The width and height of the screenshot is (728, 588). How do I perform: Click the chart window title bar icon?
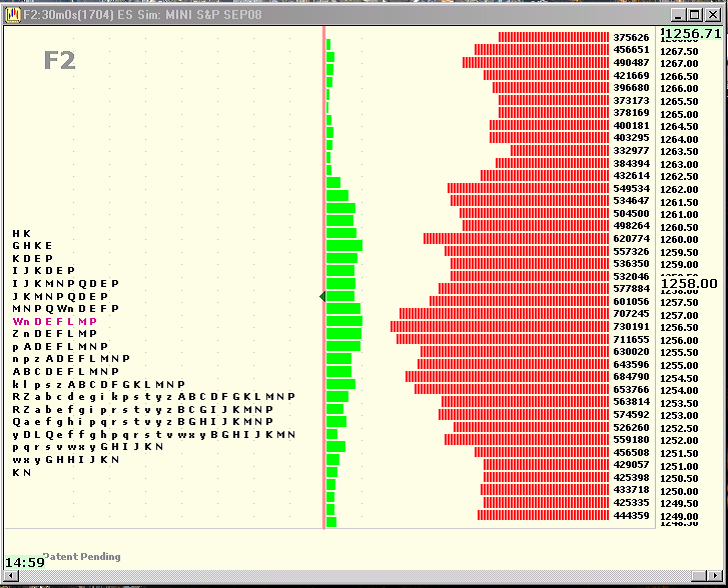[13, 14]
